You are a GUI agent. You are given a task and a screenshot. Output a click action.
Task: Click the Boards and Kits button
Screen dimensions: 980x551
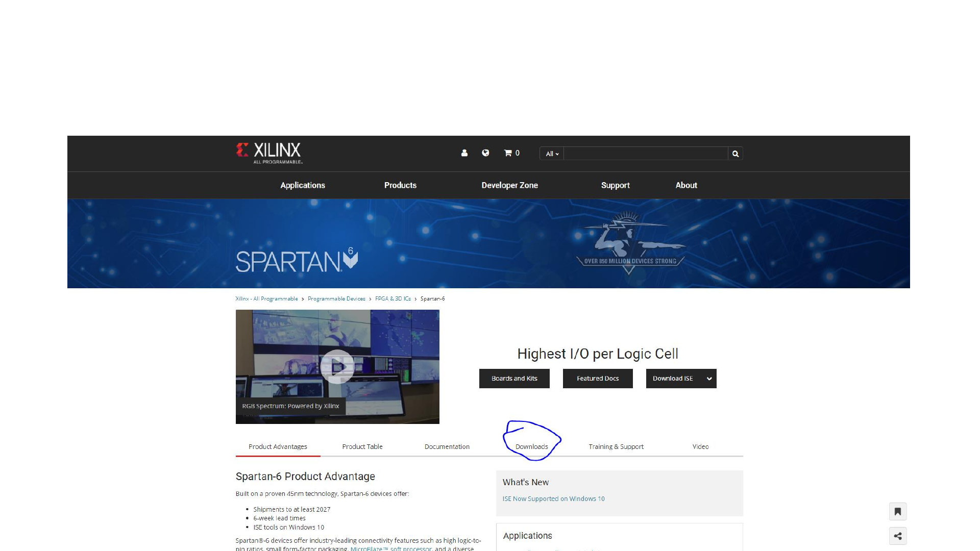514,379
